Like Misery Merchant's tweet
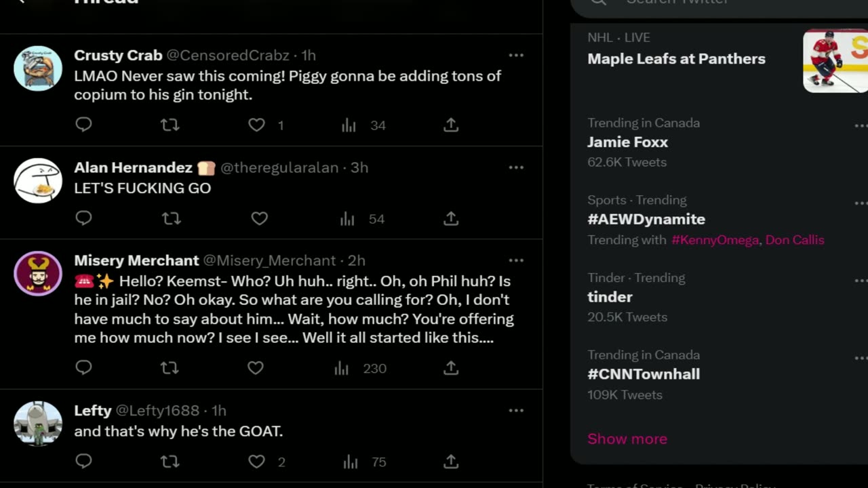 point(255,368)
